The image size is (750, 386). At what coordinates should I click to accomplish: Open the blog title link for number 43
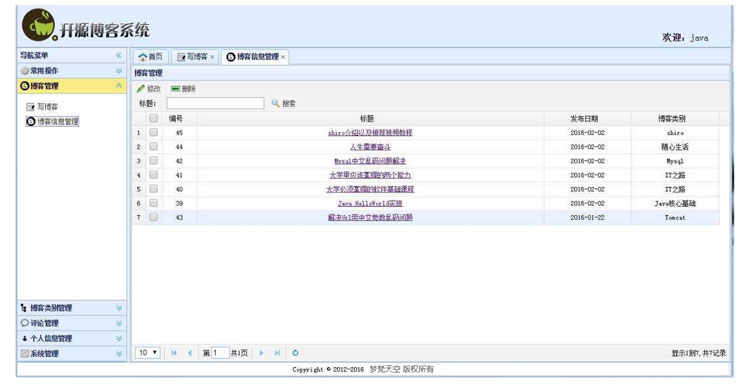click(370, 218)
